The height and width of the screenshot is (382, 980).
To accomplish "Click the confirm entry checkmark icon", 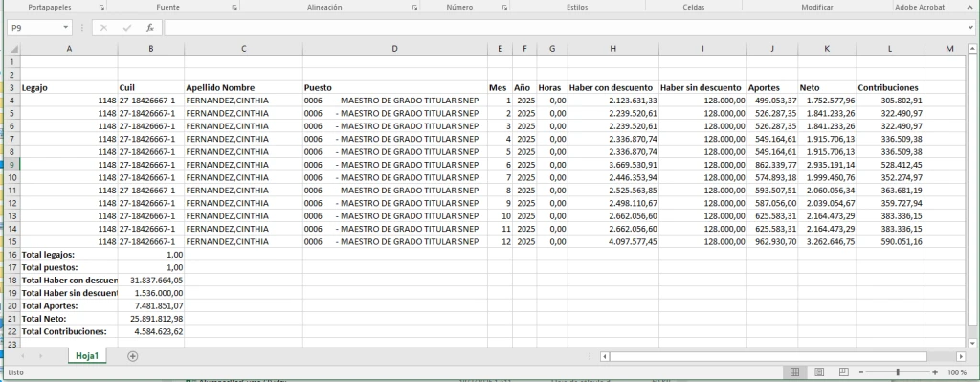I will pos(127,28).
